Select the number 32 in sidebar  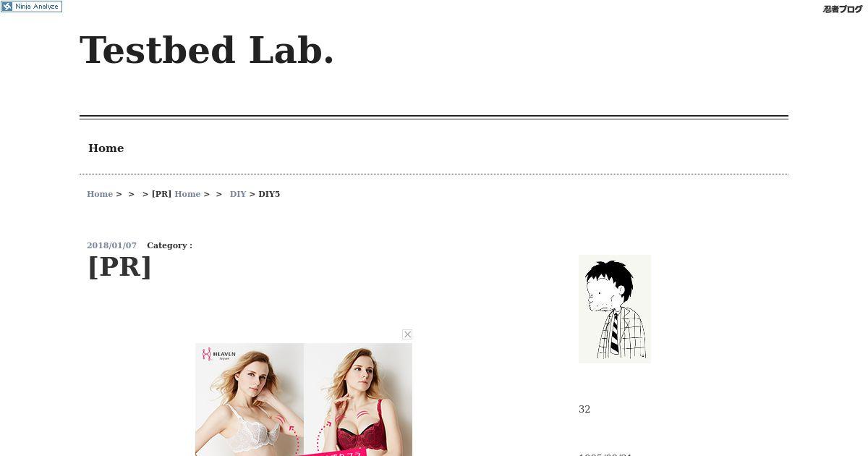click(x=584, y=410)
